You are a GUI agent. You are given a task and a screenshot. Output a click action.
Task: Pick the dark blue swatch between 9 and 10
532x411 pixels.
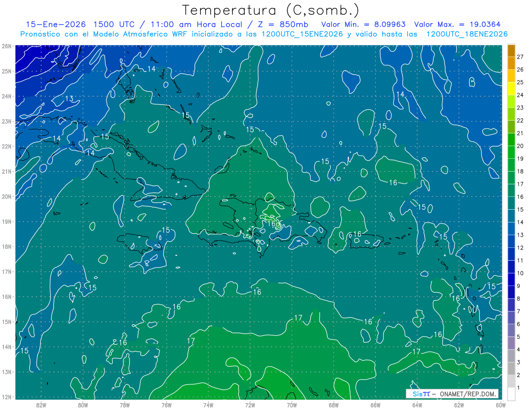(x=511, y=279)
